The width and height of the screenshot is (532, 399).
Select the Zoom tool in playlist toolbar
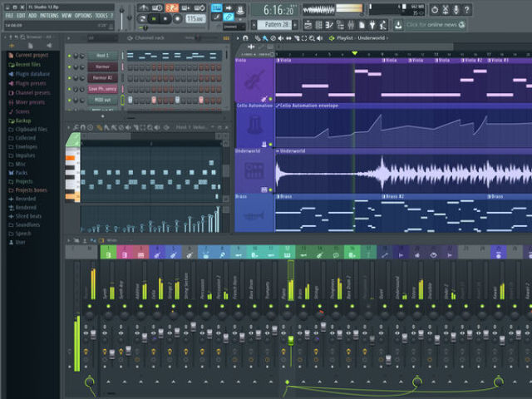tap(313, 38)
